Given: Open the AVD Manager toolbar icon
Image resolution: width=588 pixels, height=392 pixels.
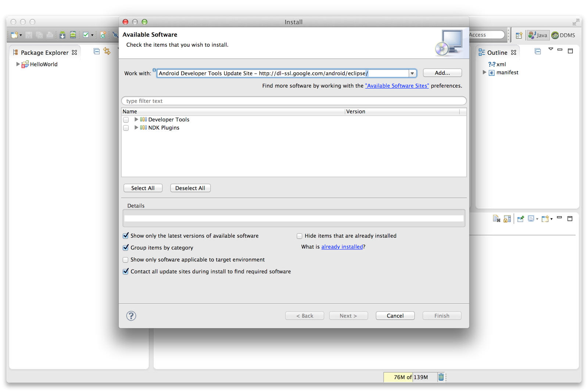Looking at the screenshot, I should 73,35.
